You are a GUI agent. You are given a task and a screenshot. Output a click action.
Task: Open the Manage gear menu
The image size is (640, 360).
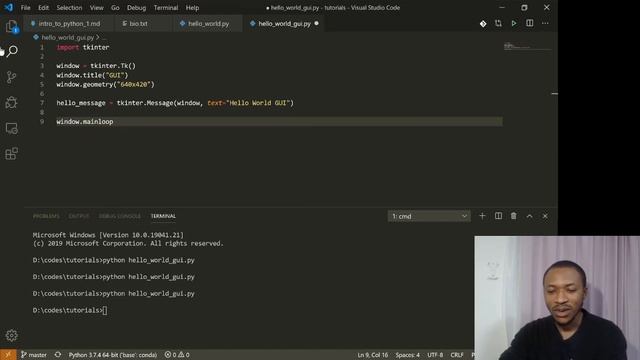(x=11, y=335)
